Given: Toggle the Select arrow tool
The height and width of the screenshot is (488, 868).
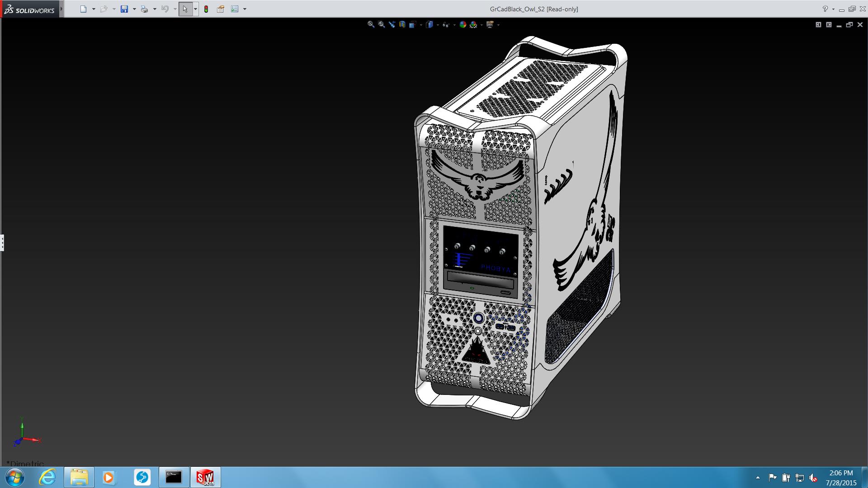Looking at the screenshot, I should (x=185, y=9).
